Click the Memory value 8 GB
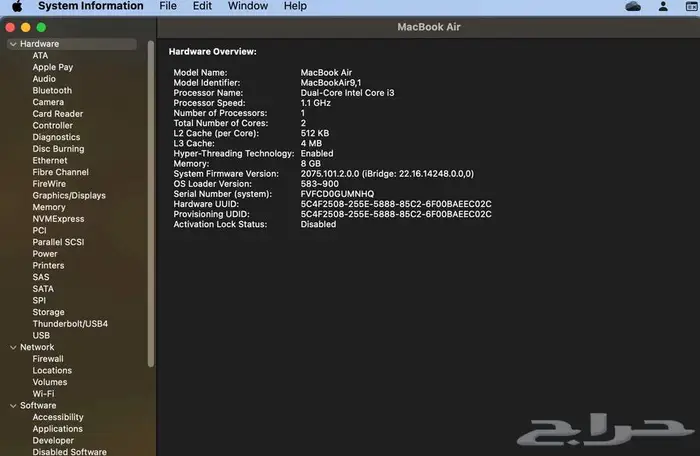The height and width of the screenshot is (456, 700). tap(310, 163)
